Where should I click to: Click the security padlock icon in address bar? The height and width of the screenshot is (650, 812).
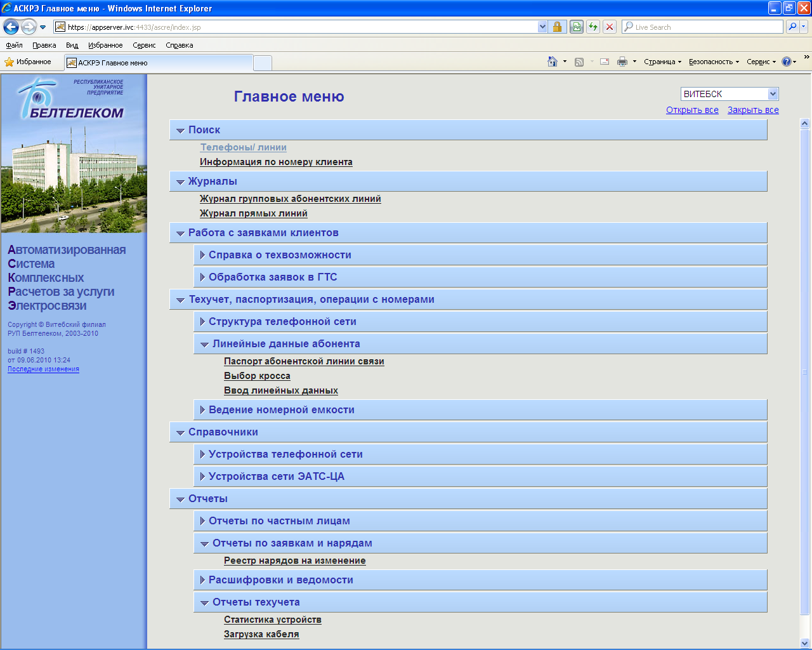coord(557,27)
